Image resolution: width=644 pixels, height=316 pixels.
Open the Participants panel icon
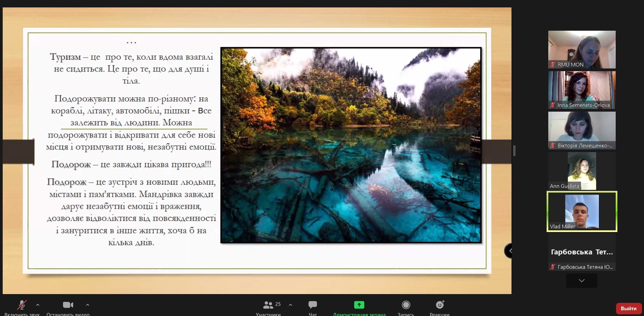point(268,305)
